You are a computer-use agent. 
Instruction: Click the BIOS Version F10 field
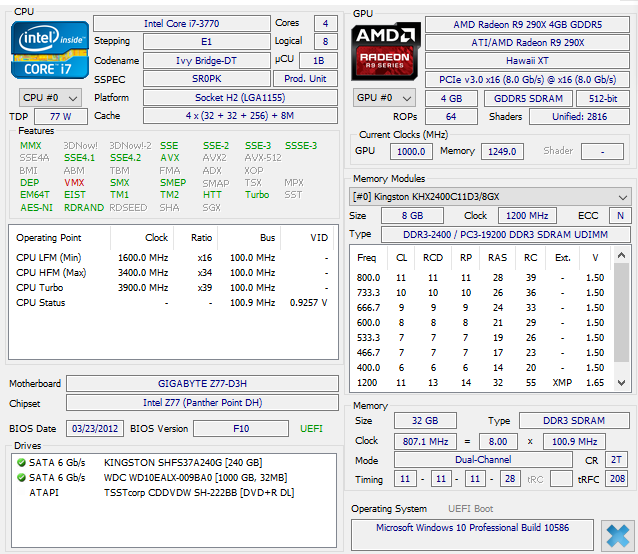point(241,429)
